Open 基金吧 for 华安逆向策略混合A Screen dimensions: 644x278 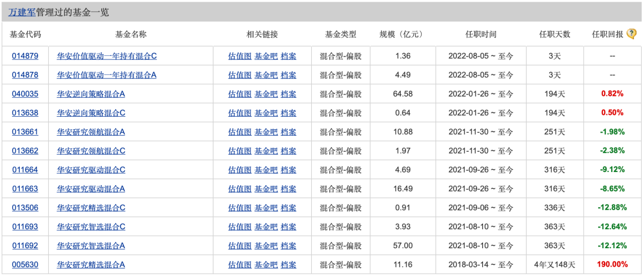point(266,94)
